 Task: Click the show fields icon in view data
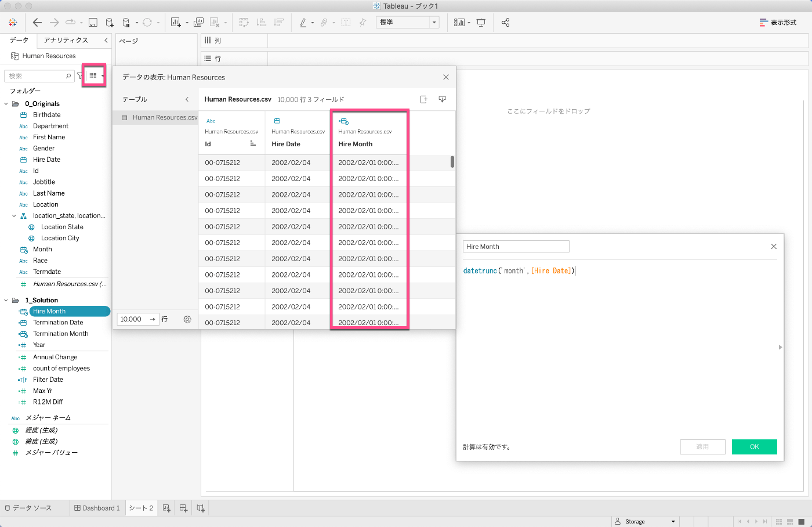[x=424, y=99]
